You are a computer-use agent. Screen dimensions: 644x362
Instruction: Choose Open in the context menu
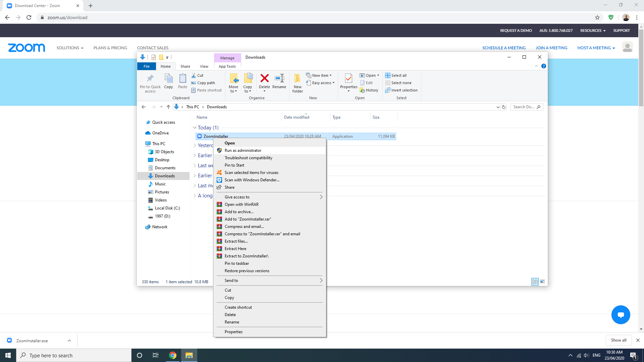(270, 143)
